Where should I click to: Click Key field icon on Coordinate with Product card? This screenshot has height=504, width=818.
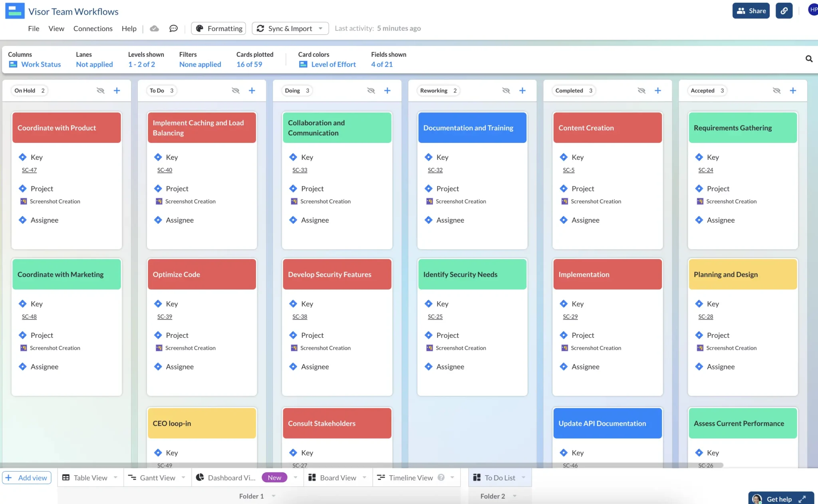coord(23,157)
